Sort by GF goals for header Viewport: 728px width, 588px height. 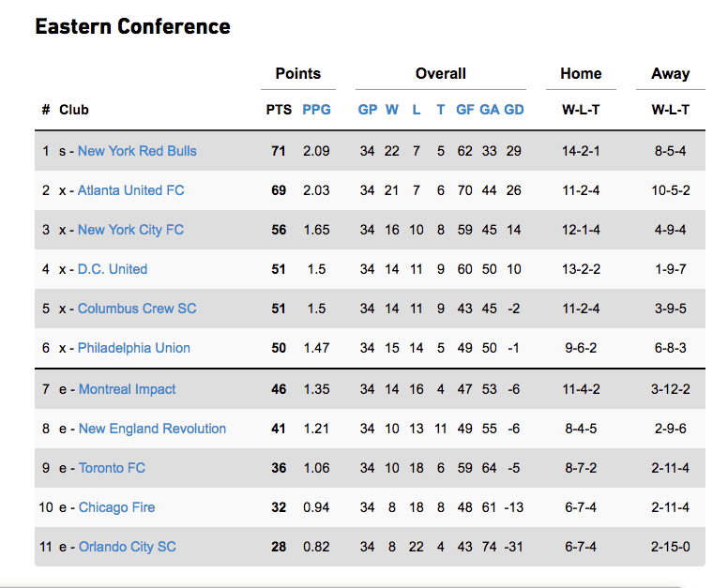click(x=465, y=110)
